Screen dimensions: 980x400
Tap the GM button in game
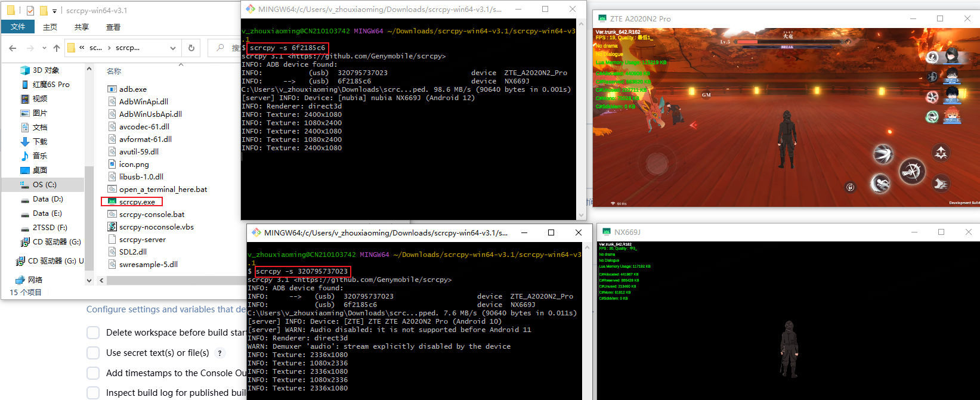point(706,95)
